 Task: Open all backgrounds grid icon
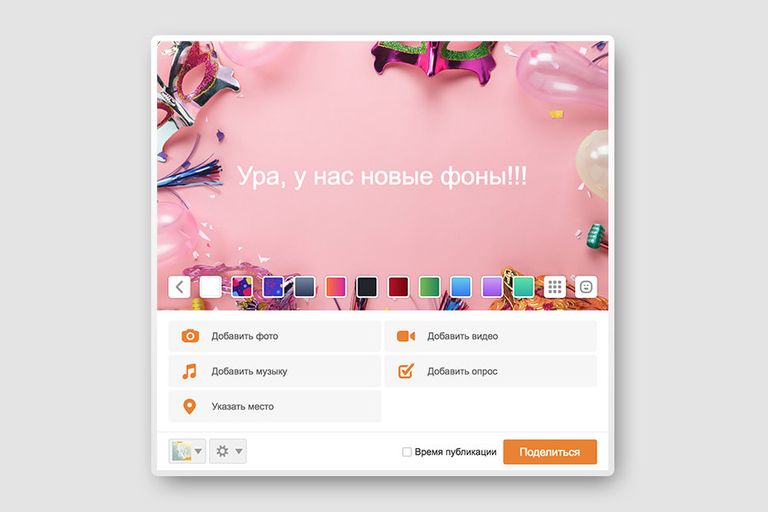tap(555, 287)
